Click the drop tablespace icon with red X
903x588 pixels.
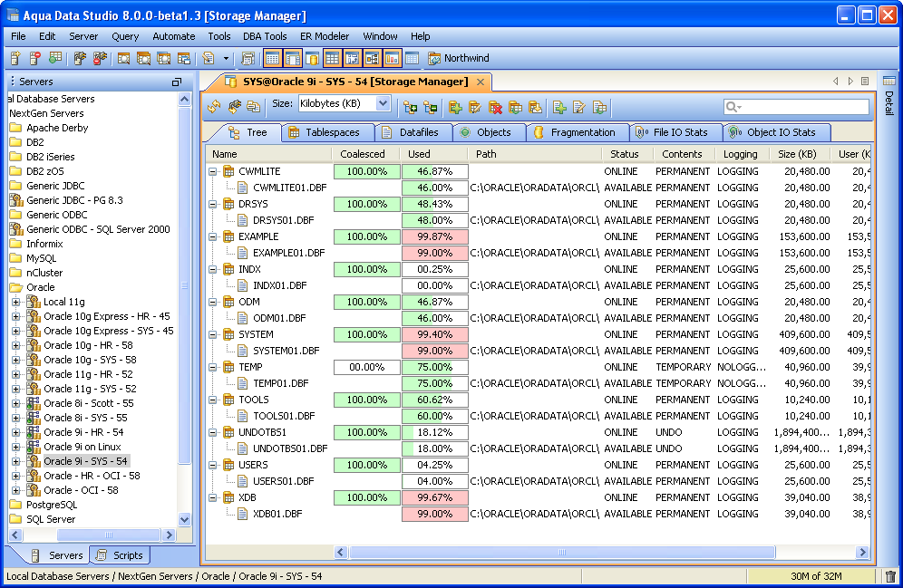coord(495,107)
